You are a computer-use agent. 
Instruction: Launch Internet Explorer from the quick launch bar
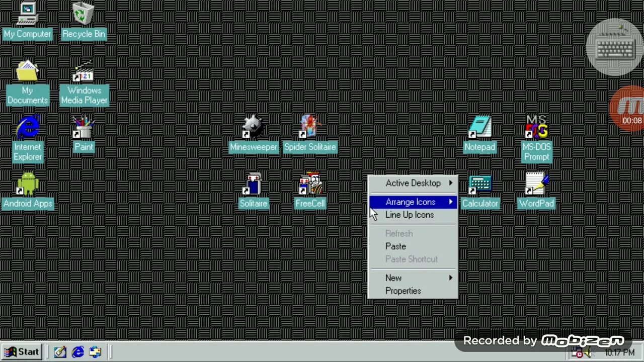78,352
